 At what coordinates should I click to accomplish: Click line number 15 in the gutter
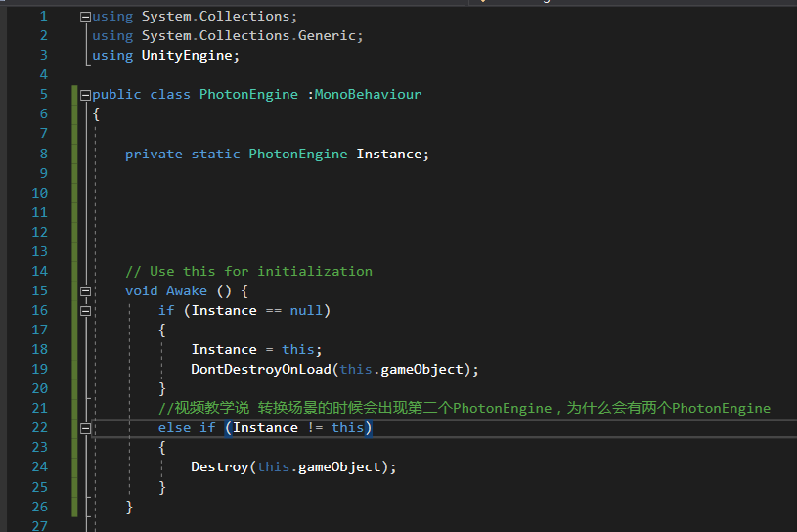click(40, 290)
